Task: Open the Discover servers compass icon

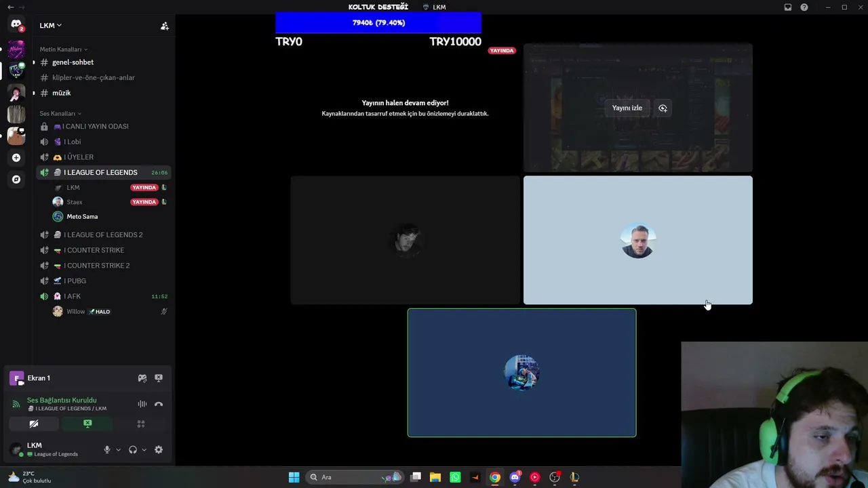Action: click(16, 180)
